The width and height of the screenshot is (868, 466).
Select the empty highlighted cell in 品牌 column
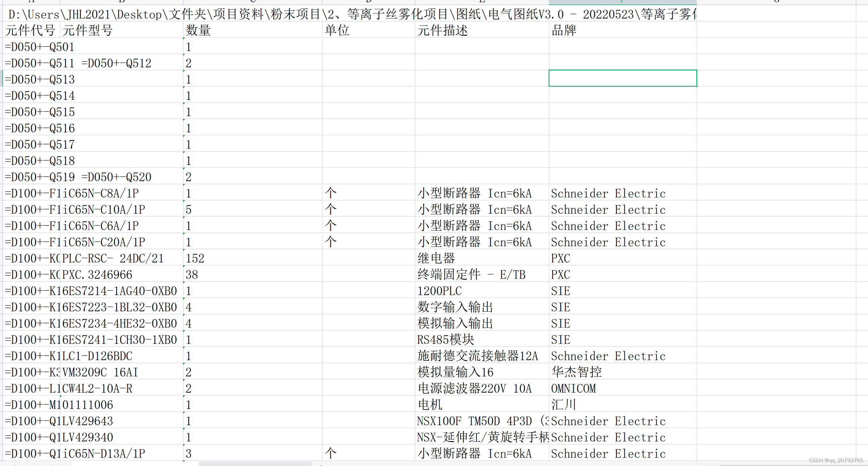coord(623,78)
